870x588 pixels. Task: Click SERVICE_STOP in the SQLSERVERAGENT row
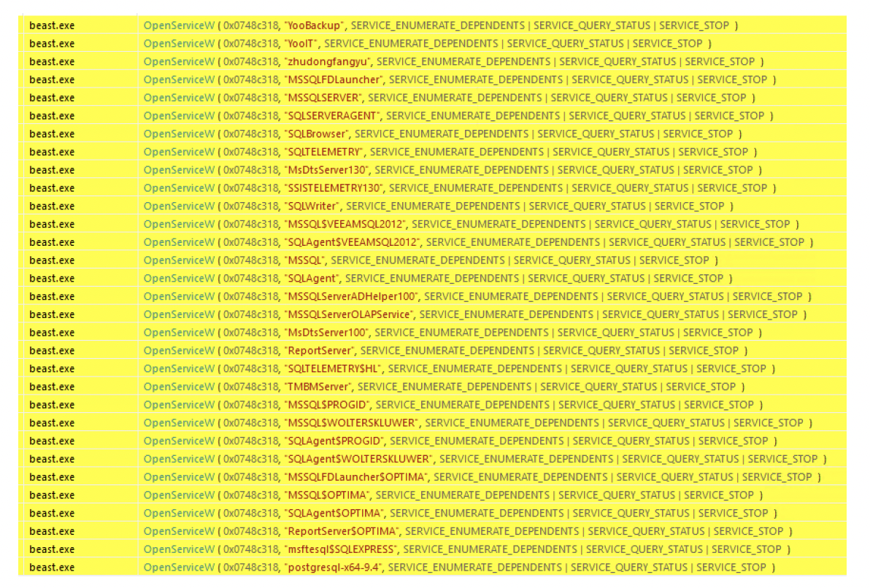pyautogui.click(x=730, y=116)
